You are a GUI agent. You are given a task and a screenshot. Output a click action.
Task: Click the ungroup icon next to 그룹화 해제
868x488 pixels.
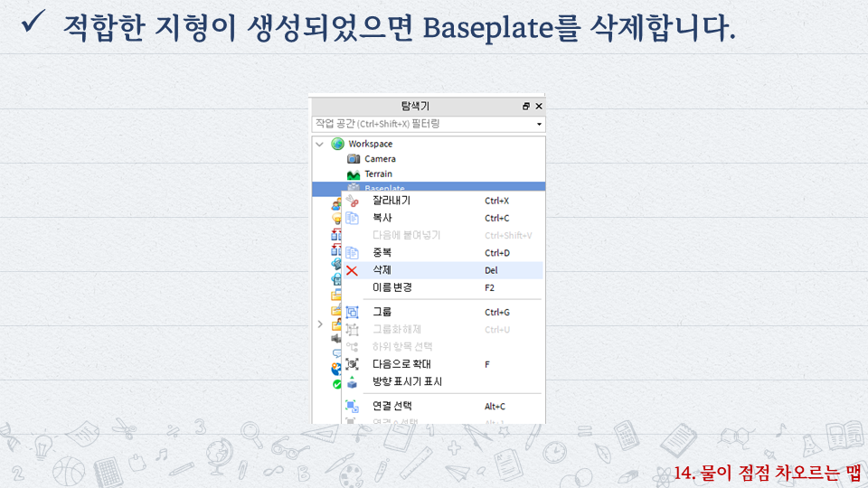point(352,330)
